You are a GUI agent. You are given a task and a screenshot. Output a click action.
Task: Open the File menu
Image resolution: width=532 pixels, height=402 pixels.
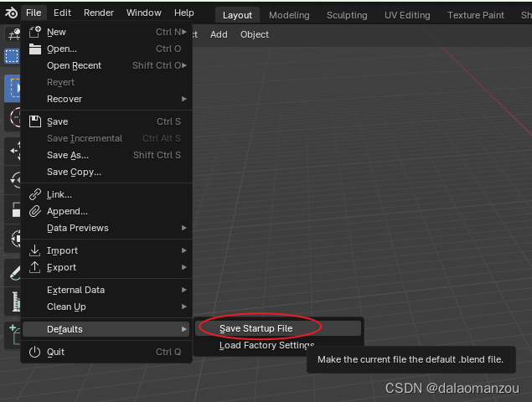pos(34,13)
